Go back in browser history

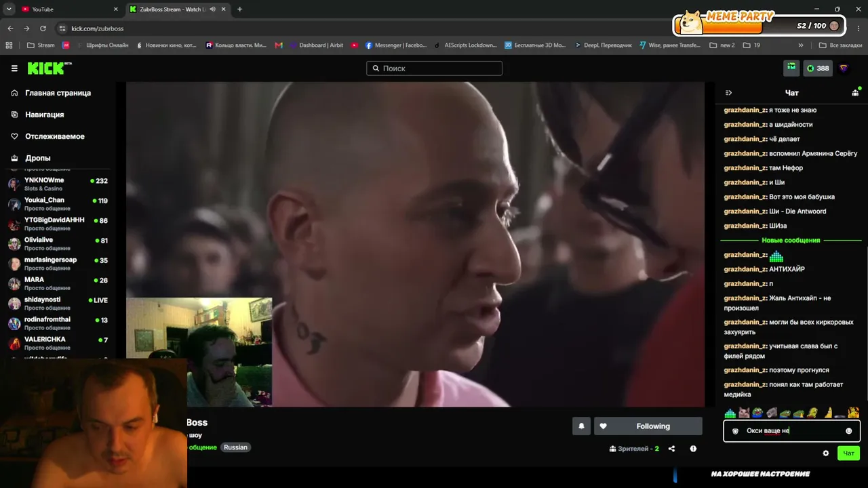(10, 28)
